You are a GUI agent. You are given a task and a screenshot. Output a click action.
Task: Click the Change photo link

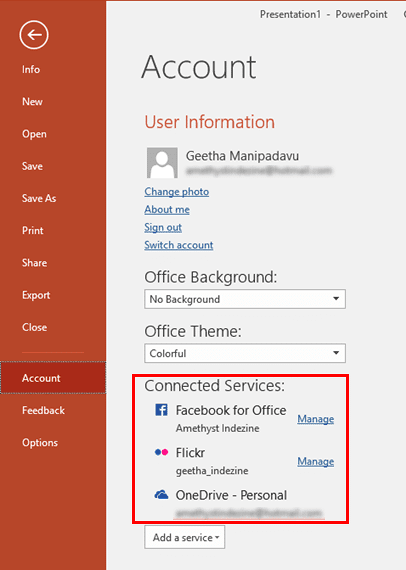tap(177, 192)
